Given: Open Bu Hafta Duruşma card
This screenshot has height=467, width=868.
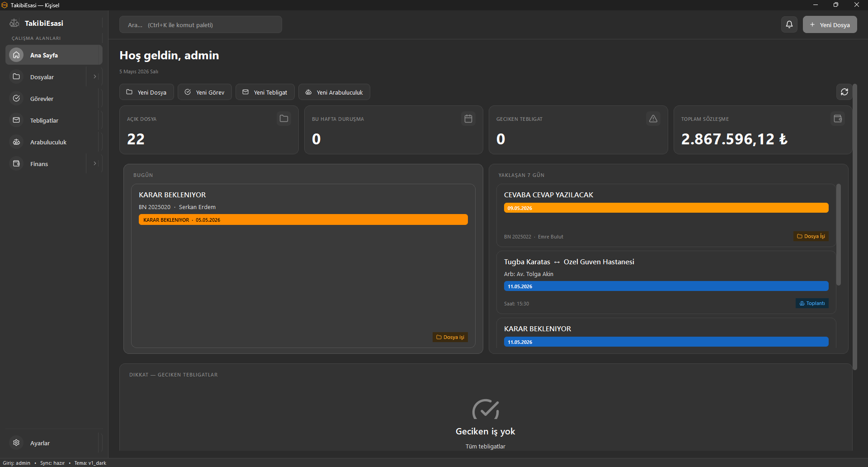Looking at the screenshot, I should click(394, 130).
